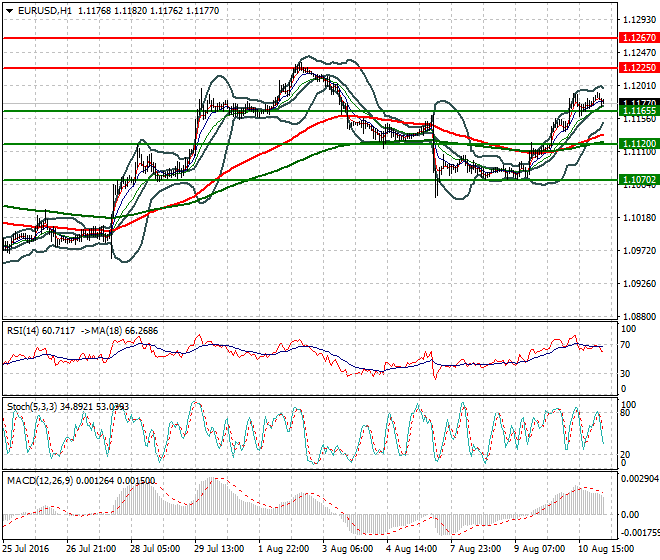Image resolution: width=660 pixels, height=560 pixels.
Task: Select the green 1.11655 support level label
Action: 639,111
